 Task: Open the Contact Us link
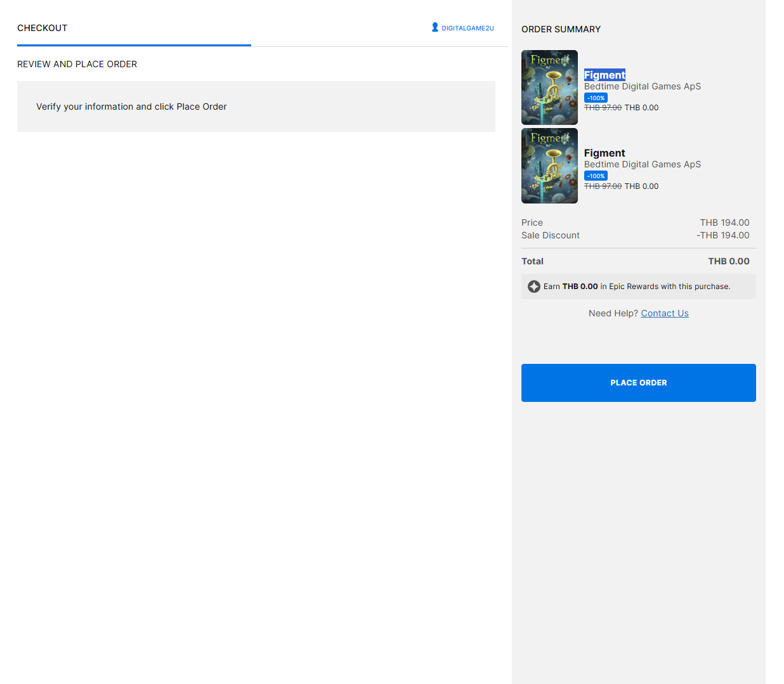665,313
